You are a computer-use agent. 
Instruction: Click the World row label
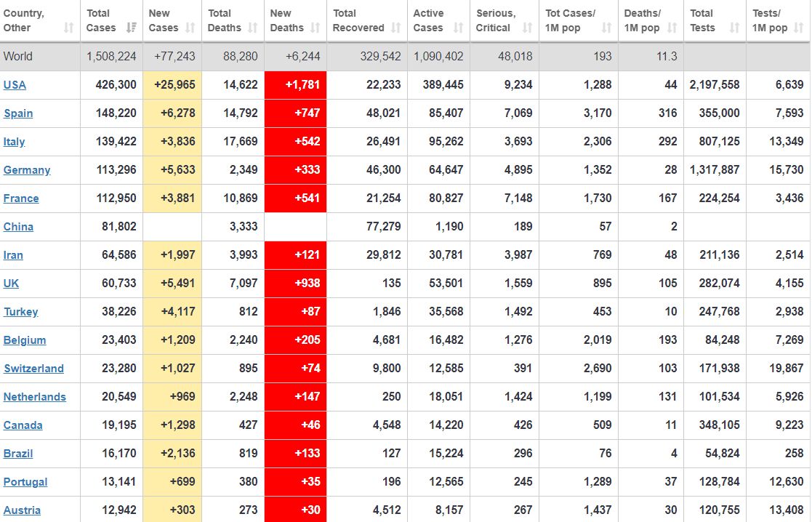[x=18, y=57]
